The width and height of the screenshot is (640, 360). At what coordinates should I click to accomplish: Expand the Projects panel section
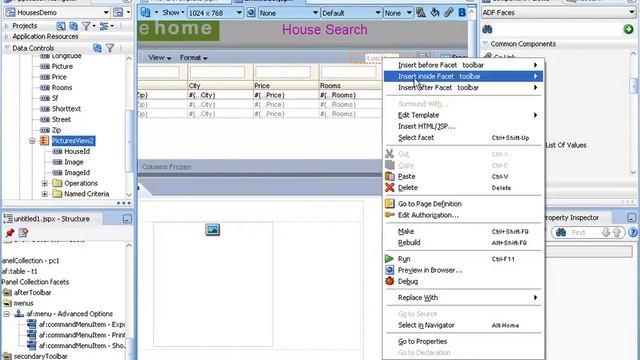pos(6,26)
